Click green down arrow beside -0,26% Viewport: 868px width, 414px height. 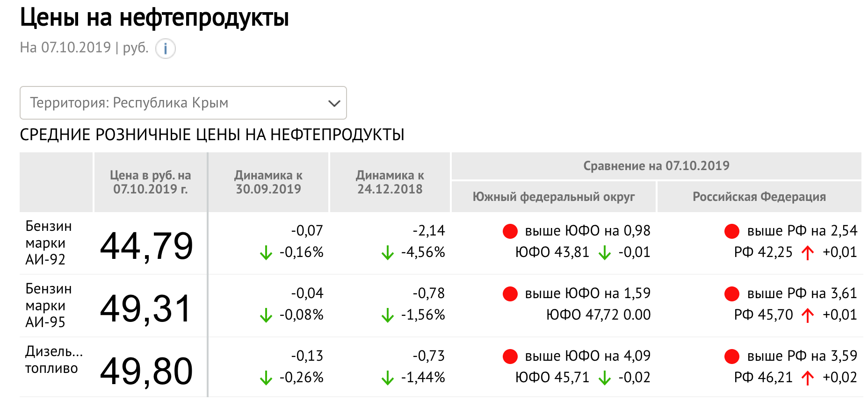[x=266, y=378]
